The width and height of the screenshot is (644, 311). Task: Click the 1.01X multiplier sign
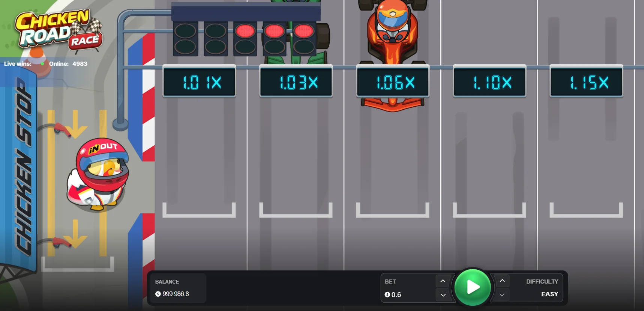[x=199, y=82]
